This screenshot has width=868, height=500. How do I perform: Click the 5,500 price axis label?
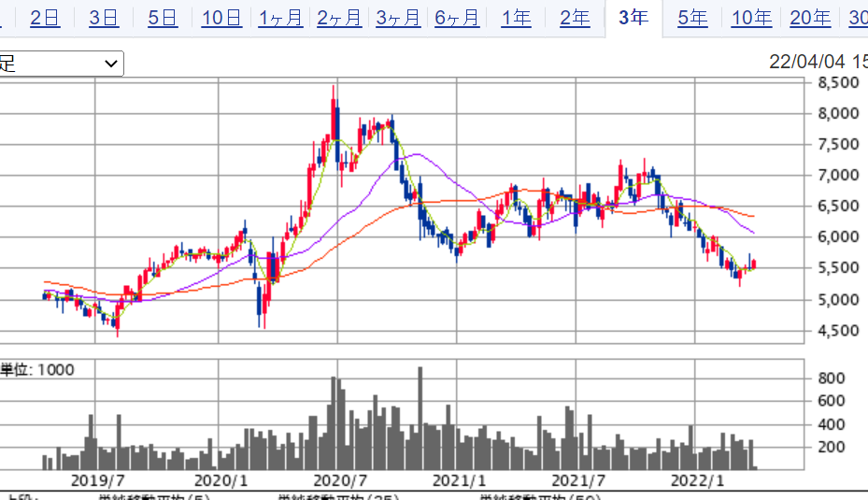pos(839,268)
